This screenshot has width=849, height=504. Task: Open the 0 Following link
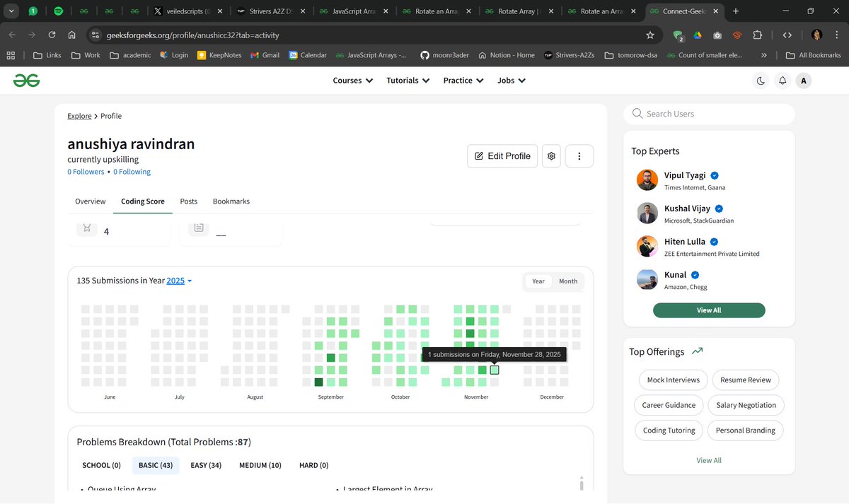click(x=132, y=172)
